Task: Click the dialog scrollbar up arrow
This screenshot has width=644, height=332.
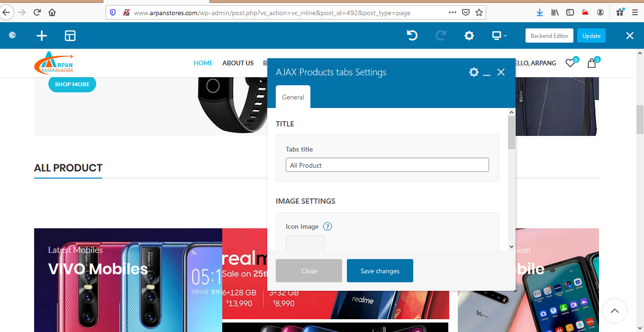Action: (x=511, y=112)
